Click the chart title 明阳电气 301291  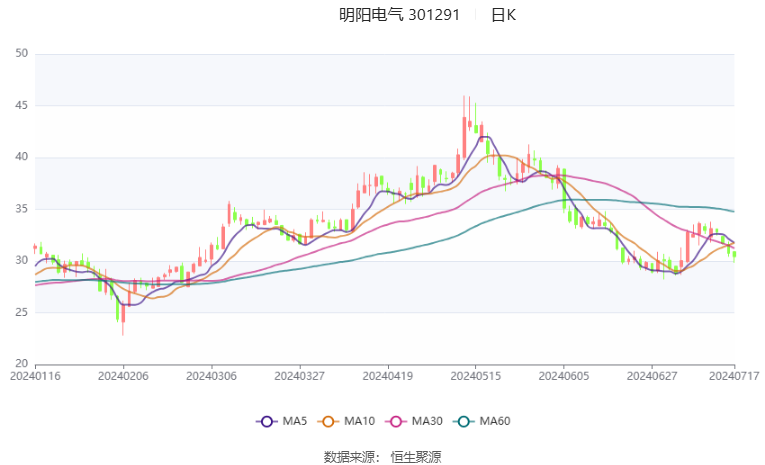(x=400, y=15)
